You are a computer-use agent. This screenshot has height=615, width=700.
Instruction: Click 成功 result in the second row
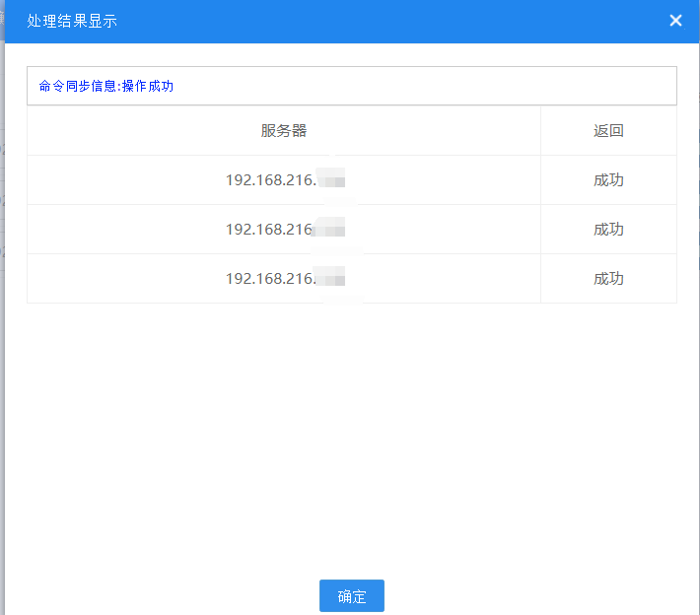pos(608,230)
